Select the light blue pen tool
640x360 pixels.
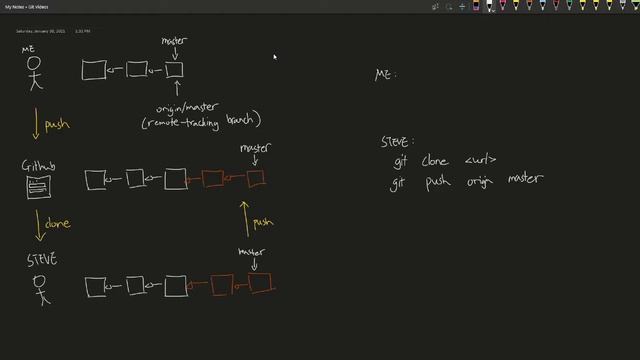542,6
